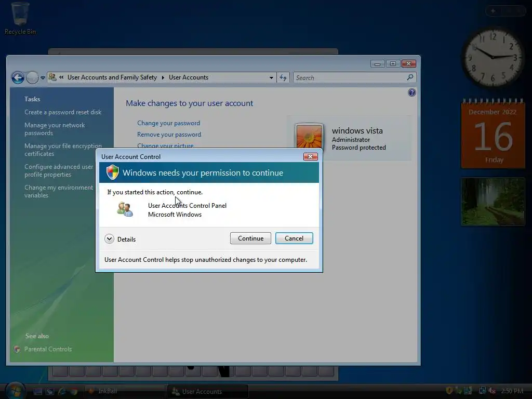Click Switch between windows quick launch icon
532x399 pixels.
(50, 392)
